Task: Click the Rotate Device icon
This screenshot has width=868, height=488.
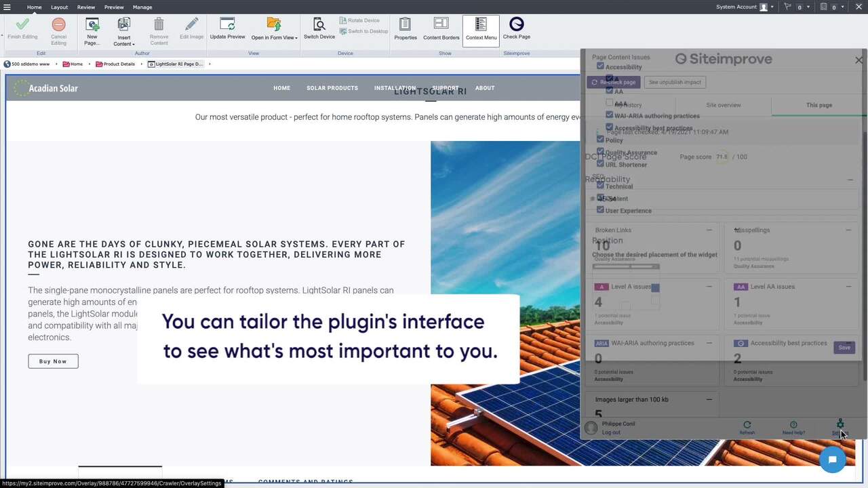Action: (343, 20)
